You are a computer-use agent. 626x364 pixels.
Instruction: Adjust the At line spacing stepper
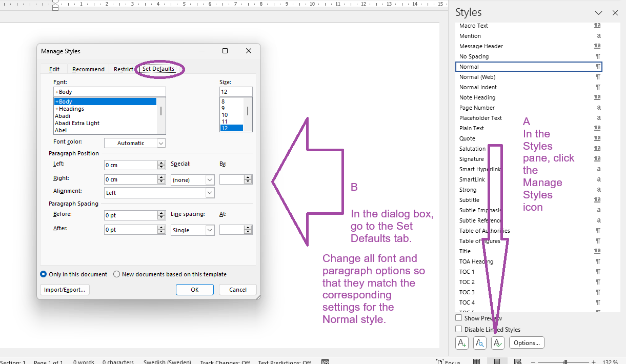(248, 230)
